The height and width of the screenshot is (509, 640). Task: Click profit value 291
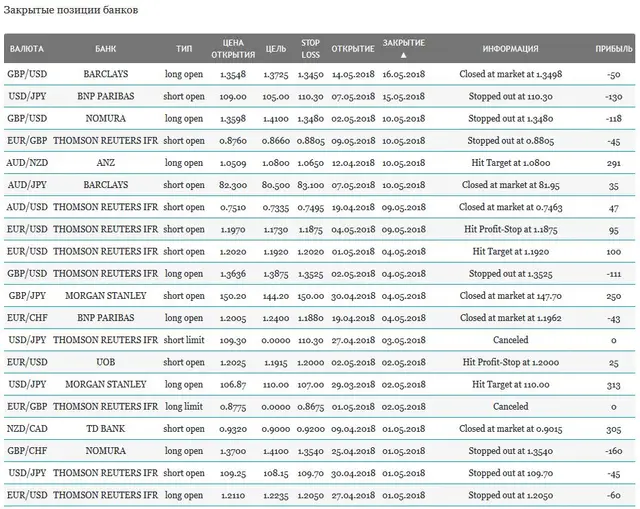click(x=613, y=163)
